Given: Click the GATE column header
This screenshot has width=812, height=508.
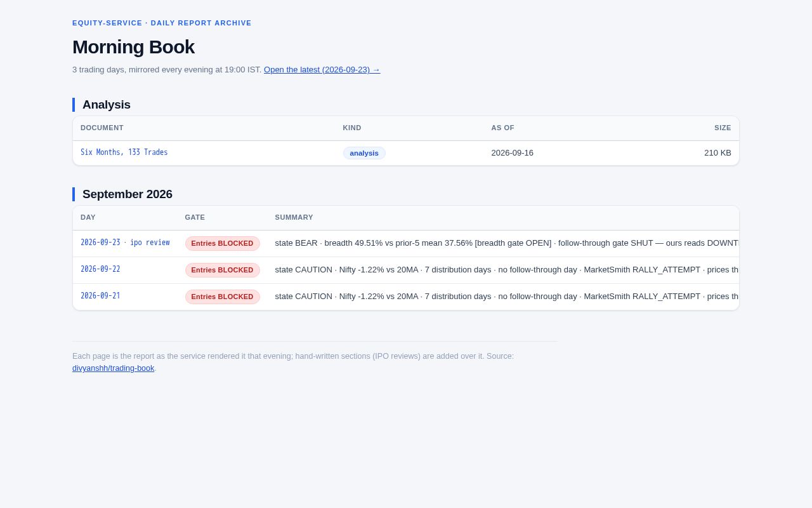Looking at the screenshot, I should [195, 217].
